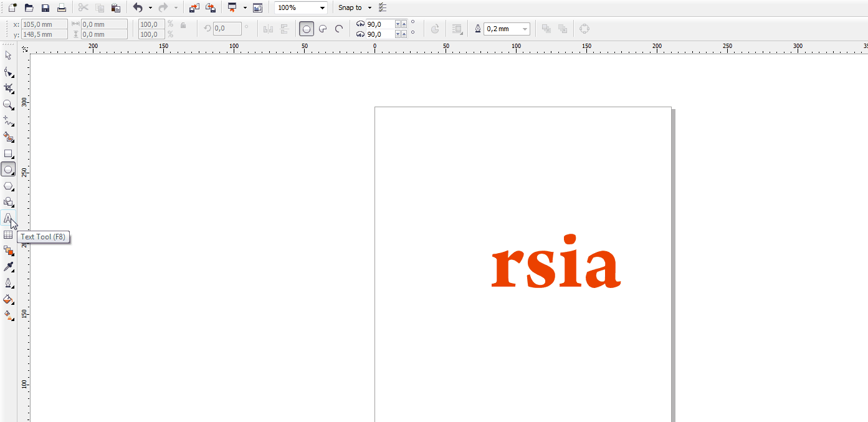Select the Fill bucket tool
The width and height of the screenshot is (868, 422).
click(8, 299)
